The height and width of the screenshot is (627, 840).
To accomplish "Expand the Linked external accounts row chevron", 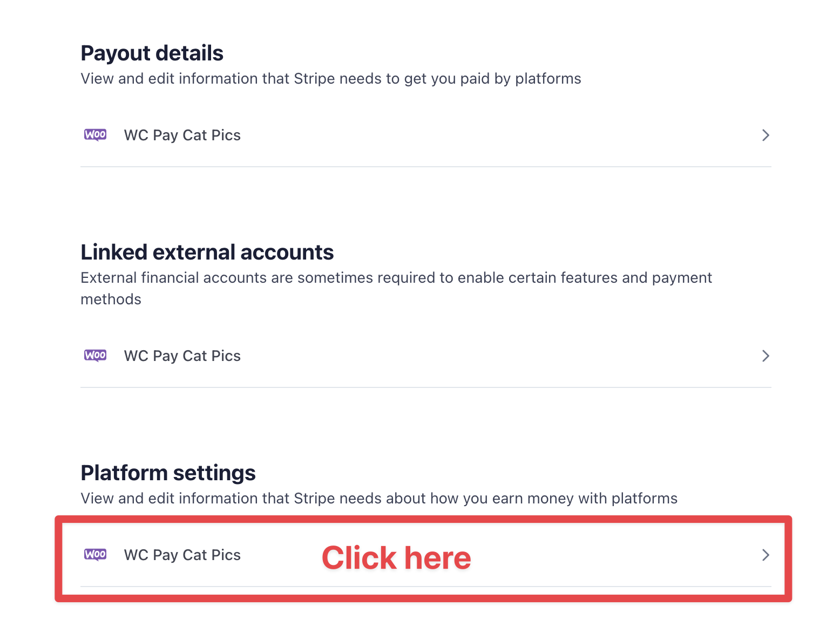I will (765, 356).
